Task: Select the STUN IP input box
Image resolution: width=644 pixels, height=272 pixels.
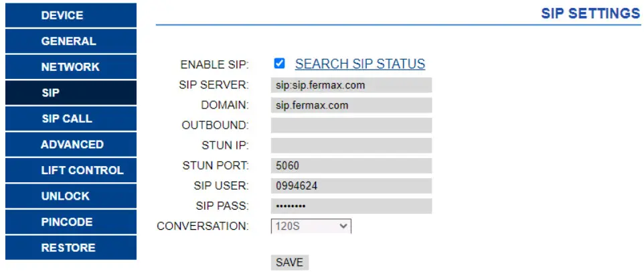Action: [x=351, y=145]
